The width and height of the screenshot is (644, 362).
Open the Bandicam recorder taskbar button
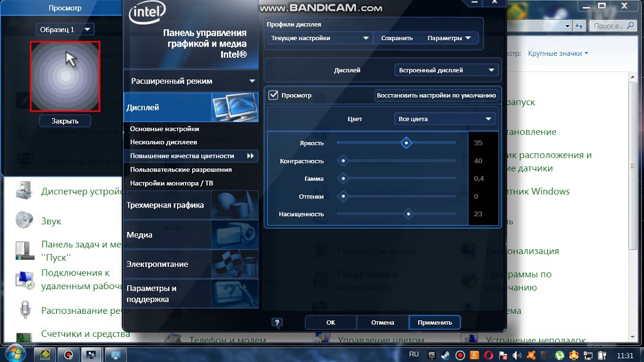[69, 355]
